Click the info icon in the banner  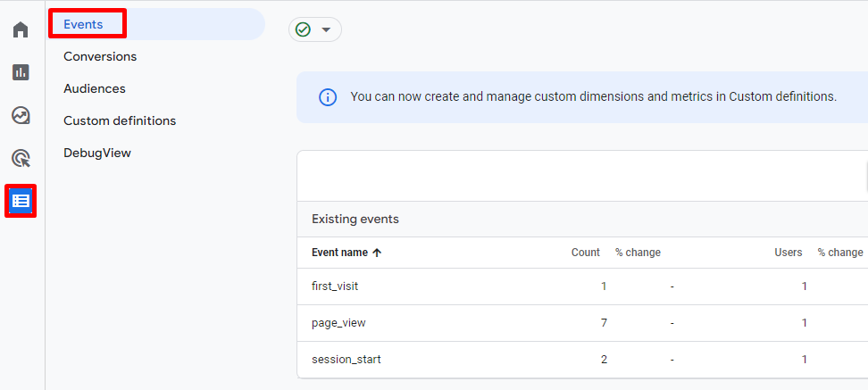tap(328, 96)
